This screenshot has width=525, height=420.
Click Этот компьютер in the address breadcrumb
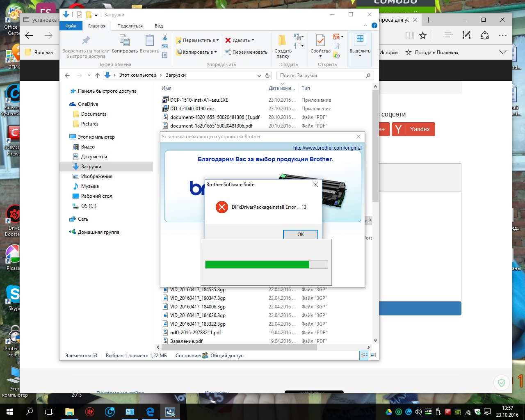(x=137, y=75)
